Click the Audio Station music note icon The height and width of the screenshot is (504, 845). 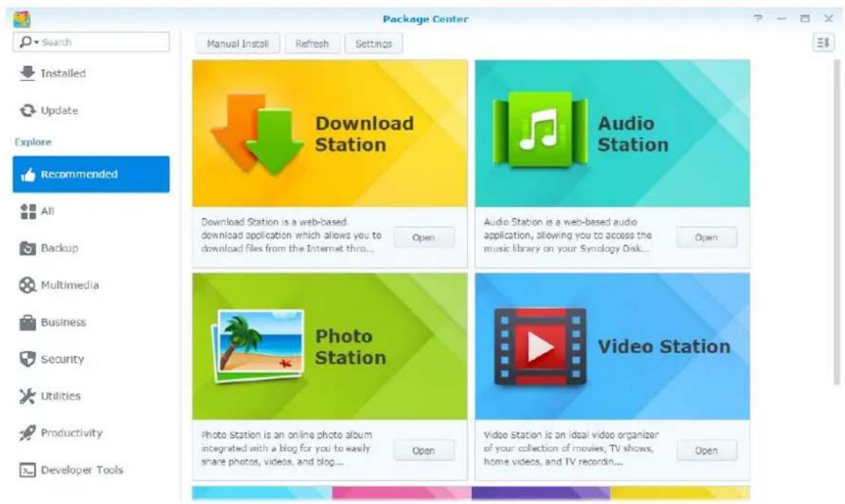click(540, 131)
